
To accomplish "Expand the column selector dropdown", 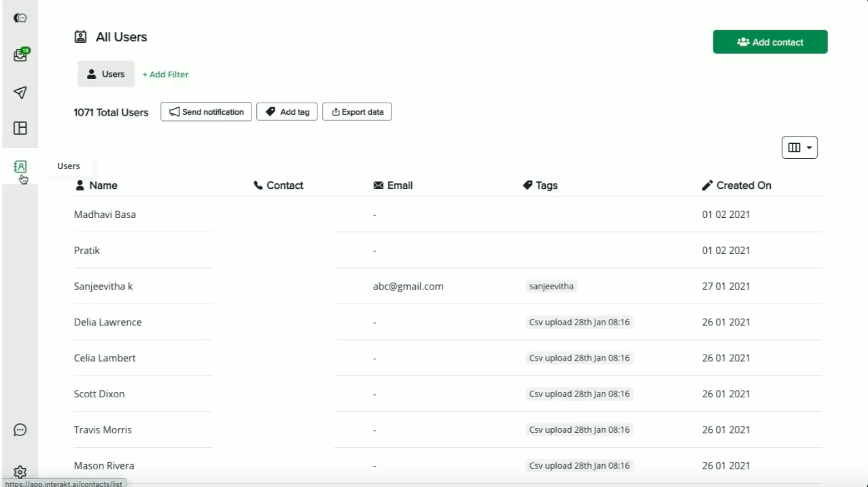I will (799, 147).
